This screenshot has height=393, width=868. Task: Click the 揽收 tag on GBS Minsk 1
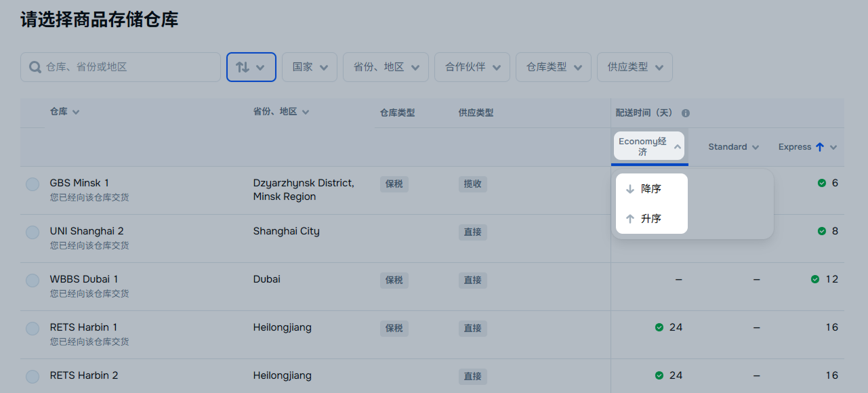pyautogui.click(x=472, y=184)
